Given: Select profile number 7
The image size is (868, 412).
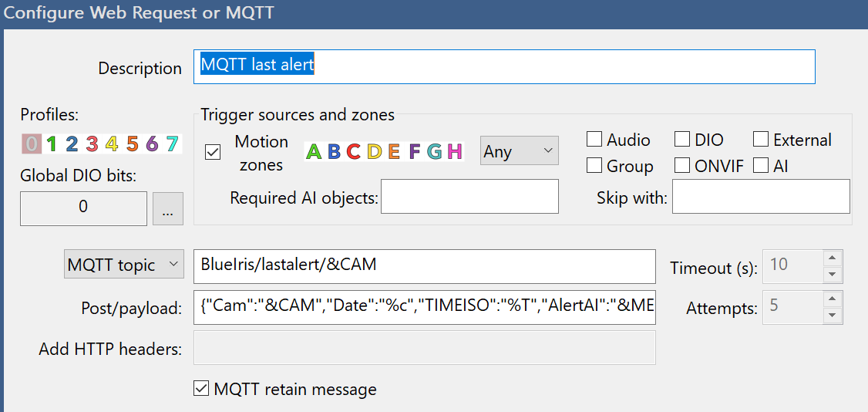Looking at the screenshot, I should point(172,144).
